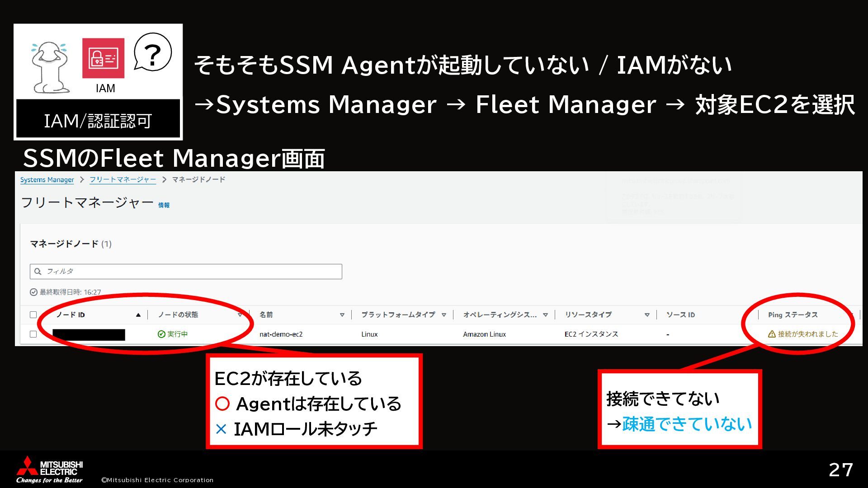Viewport: 868px width, 488px height.
Task: Click the 最終取得日時: 16:27 text
Action: [x=71, y=292]
